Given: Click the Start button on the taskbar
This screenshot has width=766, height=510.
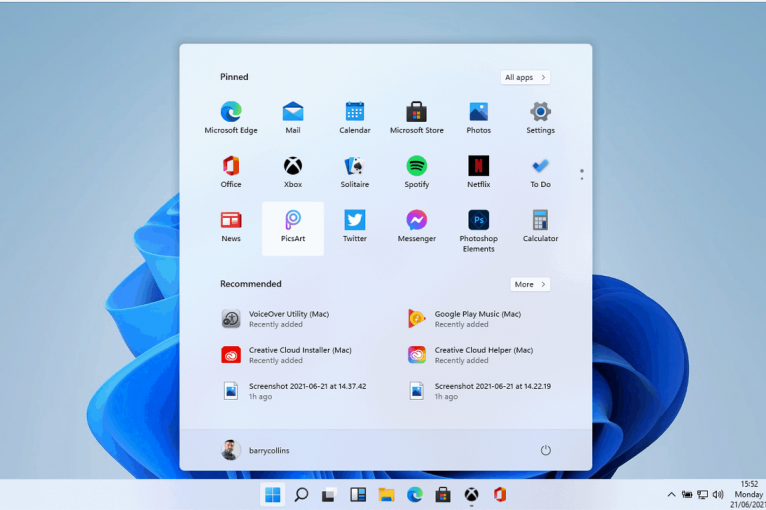Looking at the screenshot, I should pyautogui.click(x=273, y=495).
